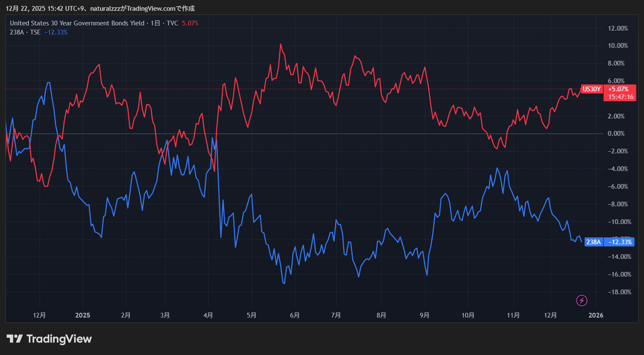Select the blue 238A series label

tap(593, 242)
